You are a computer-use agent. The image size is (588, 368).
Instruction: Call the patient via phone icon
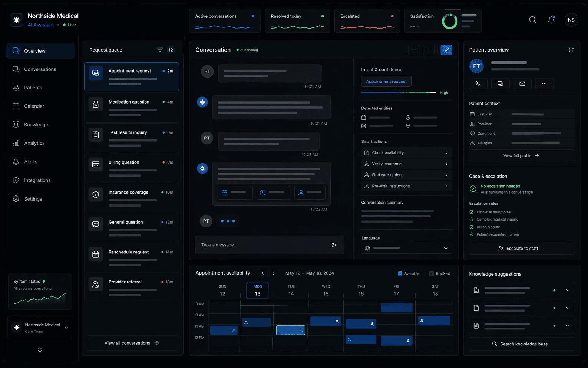pyautogui.click(x=478, y=84)
